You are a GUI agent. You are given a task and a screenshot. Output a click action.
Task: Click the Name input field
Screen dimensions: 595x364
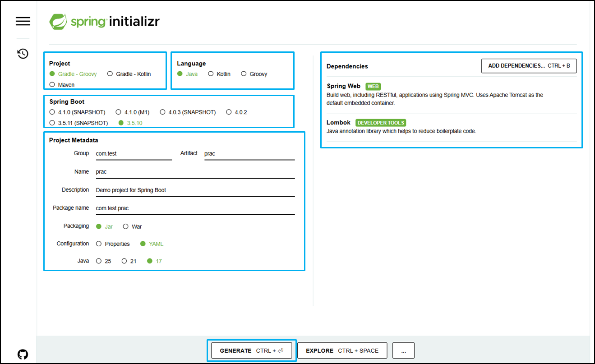[195, 172]
